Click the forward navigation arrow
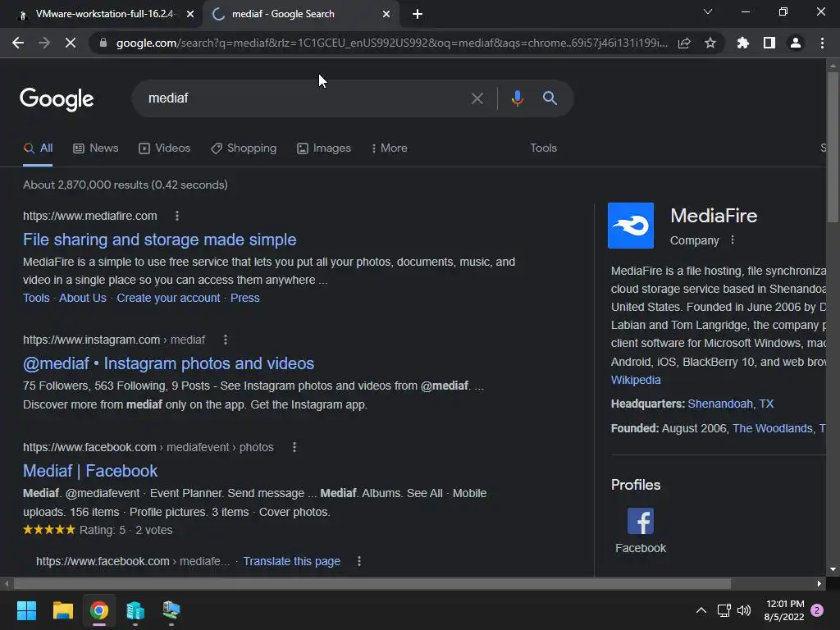840x630 pixels. click(x=44, y=43)
